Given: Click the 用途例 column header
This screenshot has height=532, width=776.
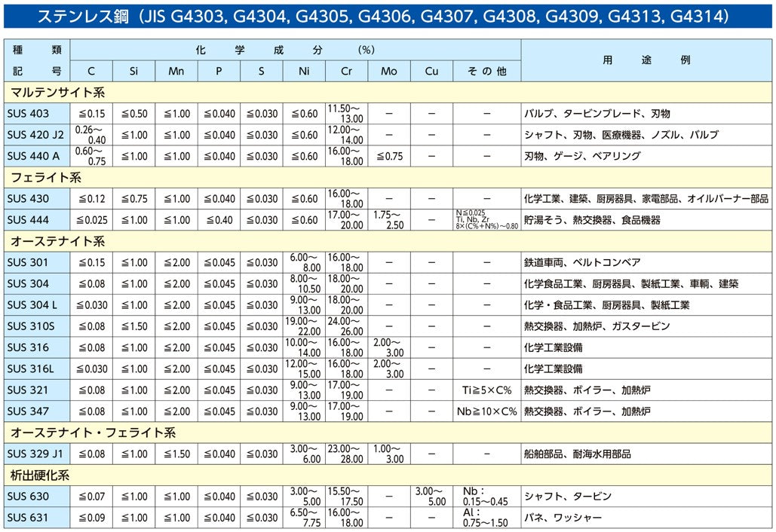Looking at the screenshot, I should pos(645,60).
